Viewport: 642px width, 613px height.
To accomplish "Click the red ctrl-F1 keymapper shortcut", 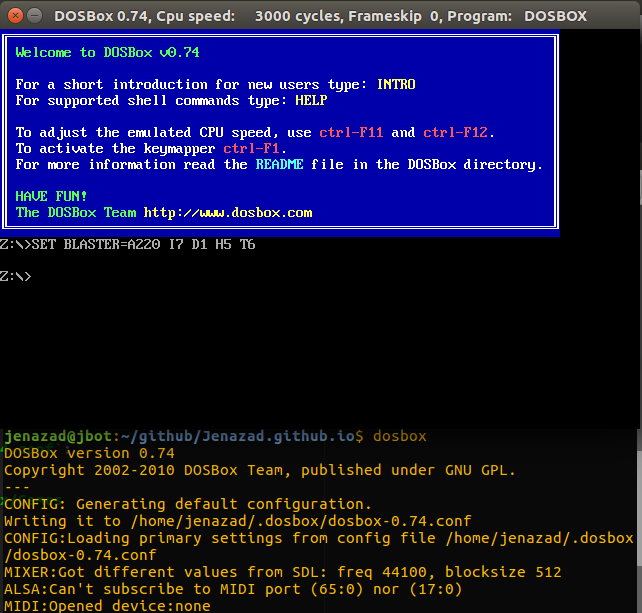I will click(x=251, y=148).
